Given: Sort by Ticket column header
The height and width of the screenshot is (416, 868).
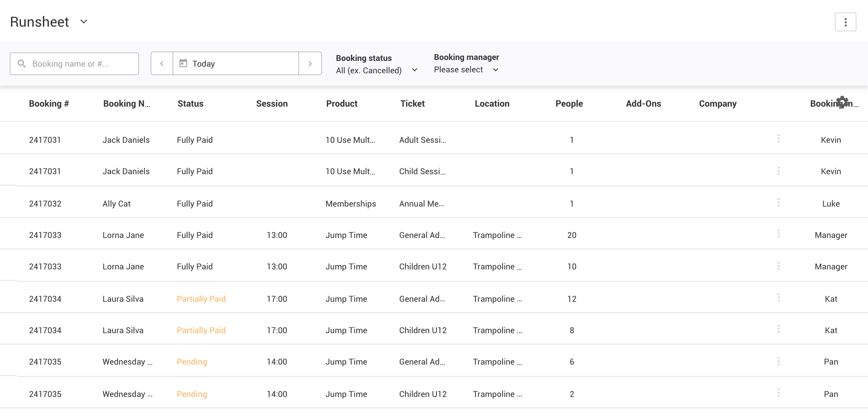Looking at the screenshot, I should tap(413, 103).
